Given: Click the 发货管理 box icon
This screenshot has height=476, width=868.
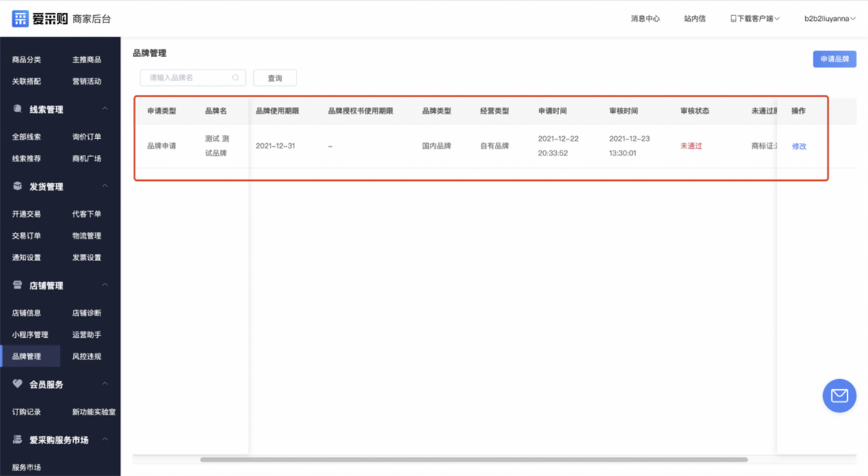Looking at the screenshot, I should pos(18,187).
